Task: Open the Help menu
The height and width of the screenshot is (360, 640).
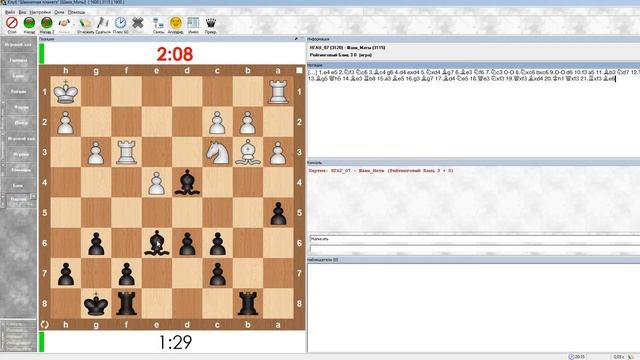Action: [76, 12]
